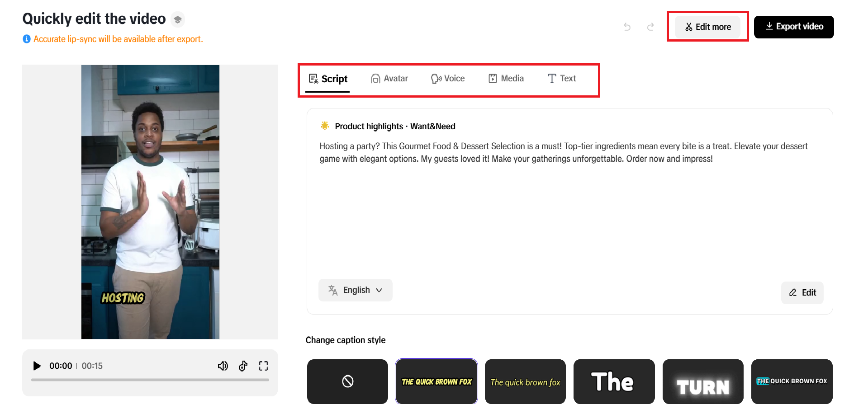The width and height of the screenshot is (868, 409).
Task: Click the video progress bar
Action: [x=150, y=380]
